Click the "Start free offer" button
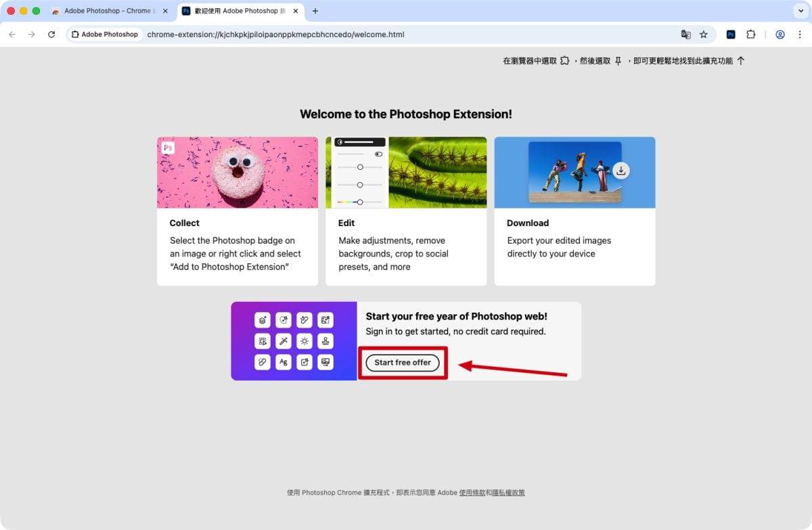This screenshot has height=530, width=812. [403, 362]
